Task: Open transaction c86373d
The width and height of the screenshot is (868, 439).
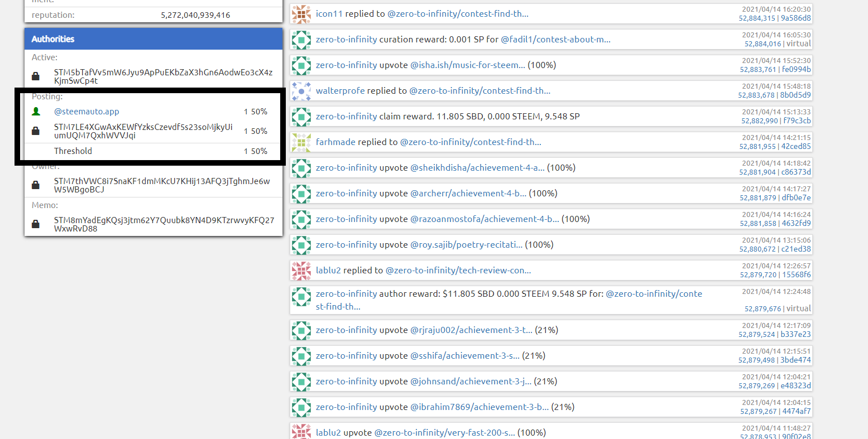Action: [797, 172]
